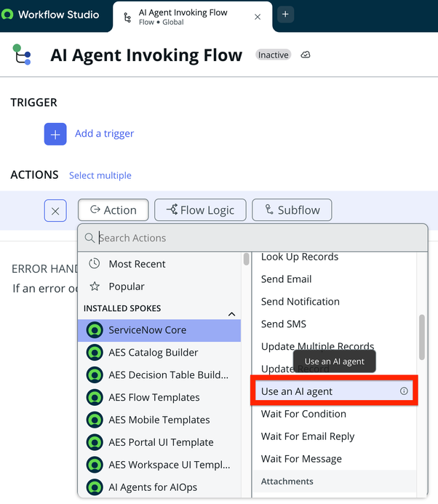The image size is (438, 504).
Task: Click the cloud sync status icon
Action: [305, 55]
